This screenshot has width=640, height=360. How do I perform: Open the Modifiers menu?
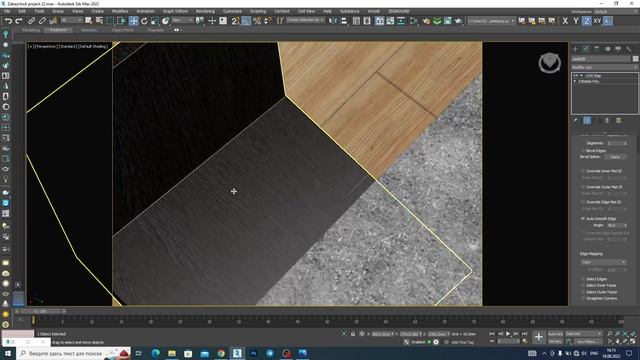(120, 11)
